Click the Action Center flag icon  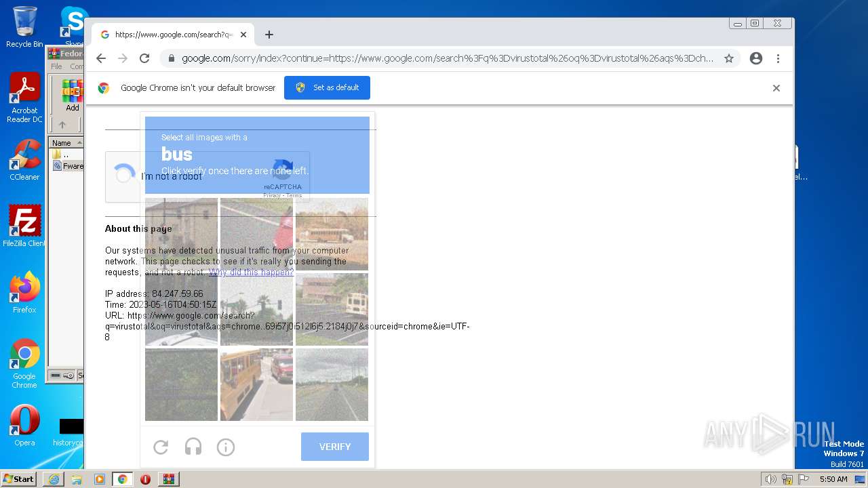[802, 479]
